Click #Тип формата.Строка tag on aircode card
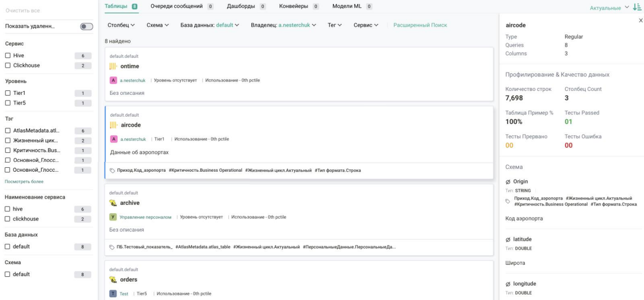The image size is (644, 300). click(338, 170)
